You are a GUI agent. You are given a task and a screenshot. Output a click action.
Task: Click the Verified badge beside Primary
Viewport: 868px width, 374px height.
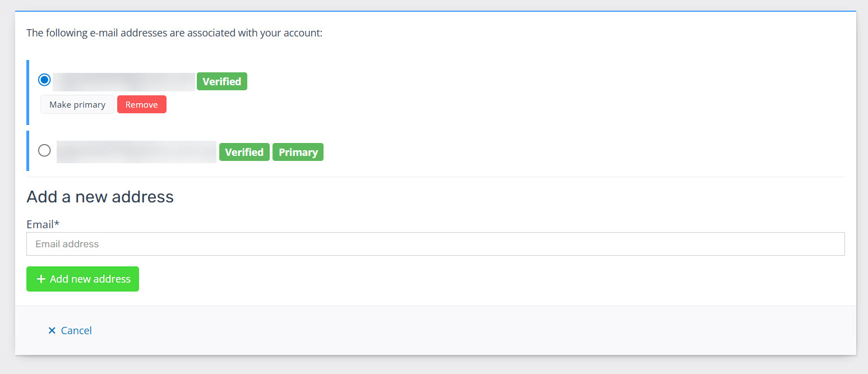244,153
